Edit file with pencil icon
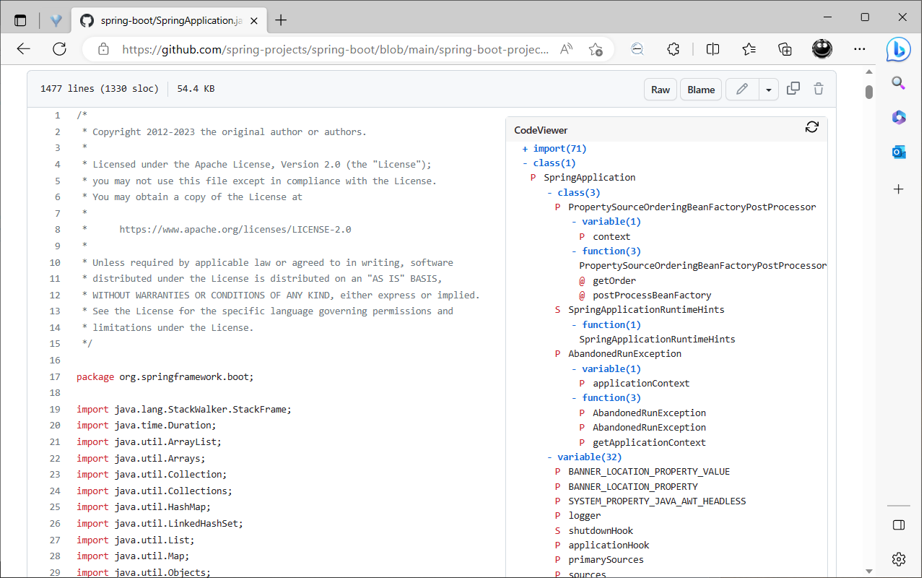Viewport: 924px width, 578px height. coord(742,90)
